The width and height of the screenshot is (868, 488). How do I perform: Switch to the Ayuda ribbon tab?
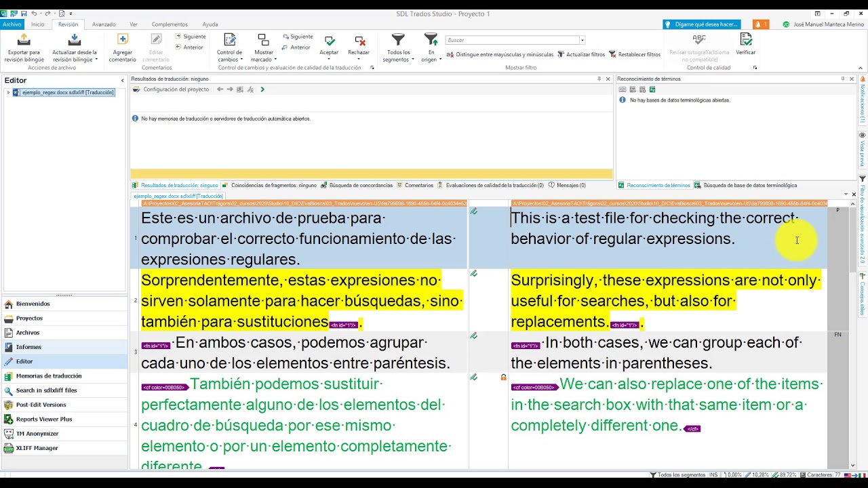[210, 24]
